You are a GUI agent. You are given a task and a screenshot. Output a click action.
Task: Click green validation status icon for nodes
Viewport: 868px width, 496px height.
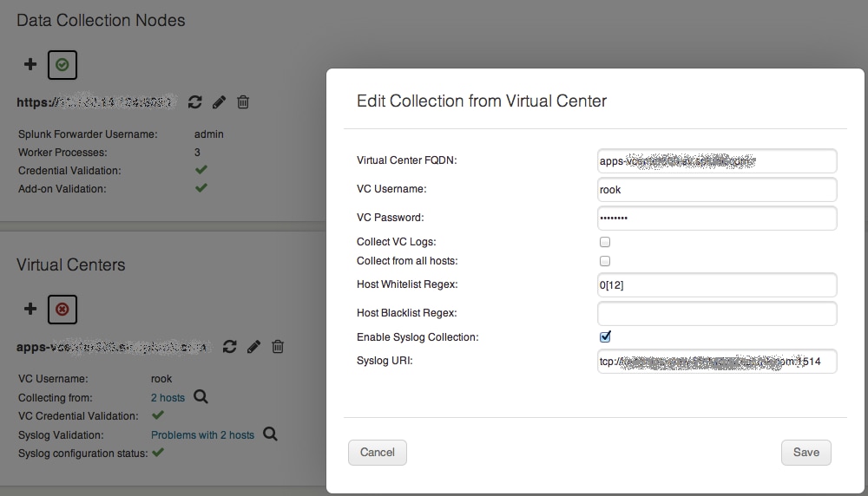tap(62, 65)
